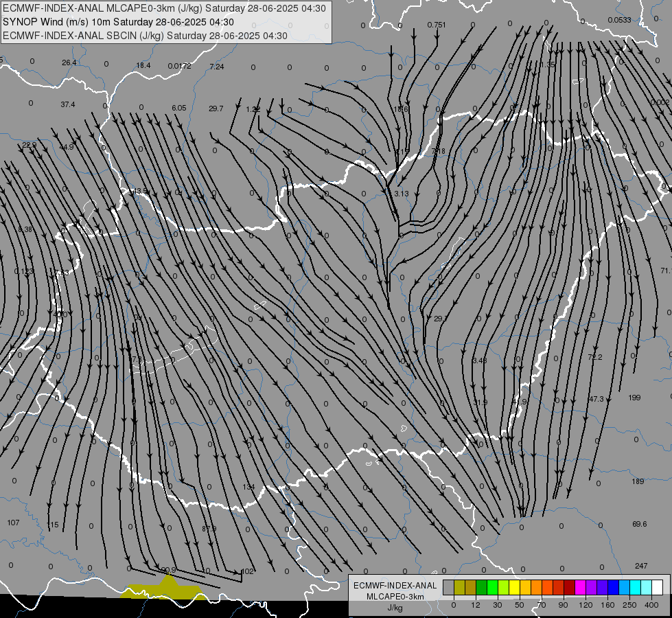
Task: Click the legend tick label 12
Action: (x=475, y=605)
